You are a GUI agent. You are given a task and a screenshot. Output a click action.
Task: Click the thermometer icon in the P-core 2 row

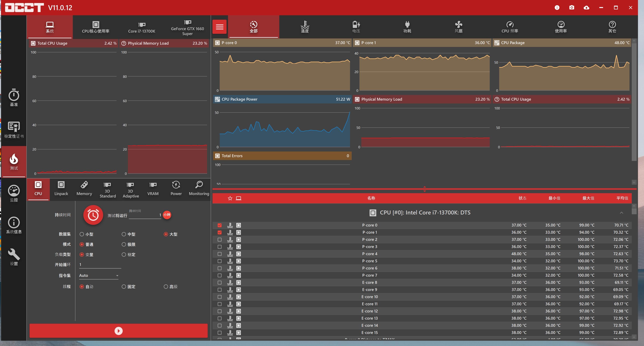(x=230, y=239)
